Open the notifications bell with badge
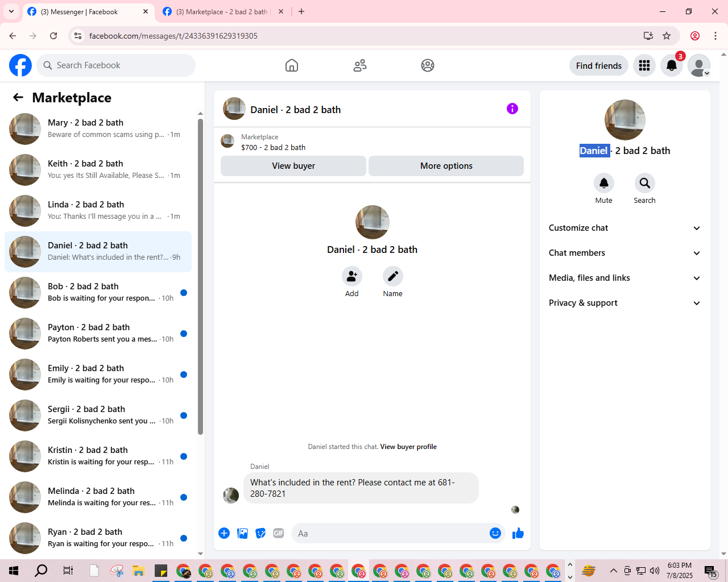The width and height of the screenshot is (728, 582). pos(672,65)
